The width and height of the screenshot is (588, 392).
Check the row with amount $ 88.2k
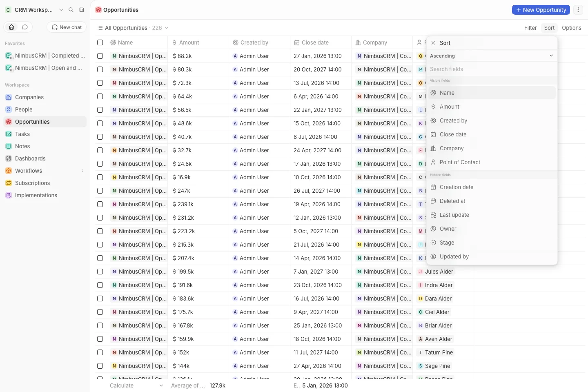(100, 56)
